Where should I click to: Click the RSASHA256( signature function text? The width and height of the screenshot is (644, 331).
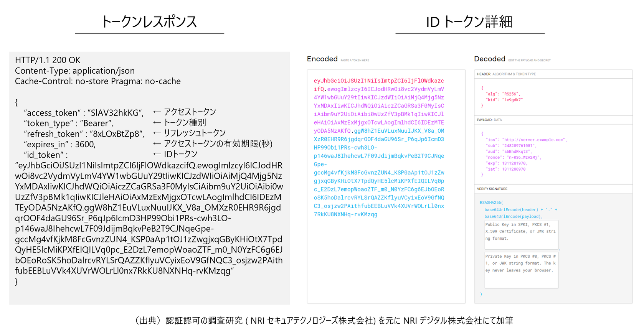point(491,203)
